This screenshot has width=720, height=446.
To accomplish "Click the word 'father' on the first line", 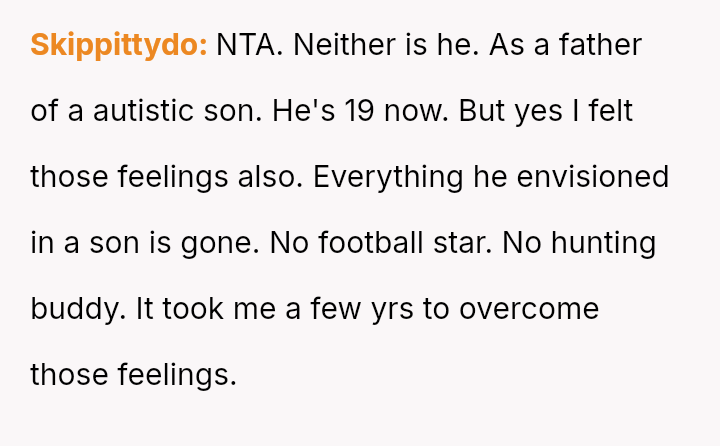I will tap(600, 45).
